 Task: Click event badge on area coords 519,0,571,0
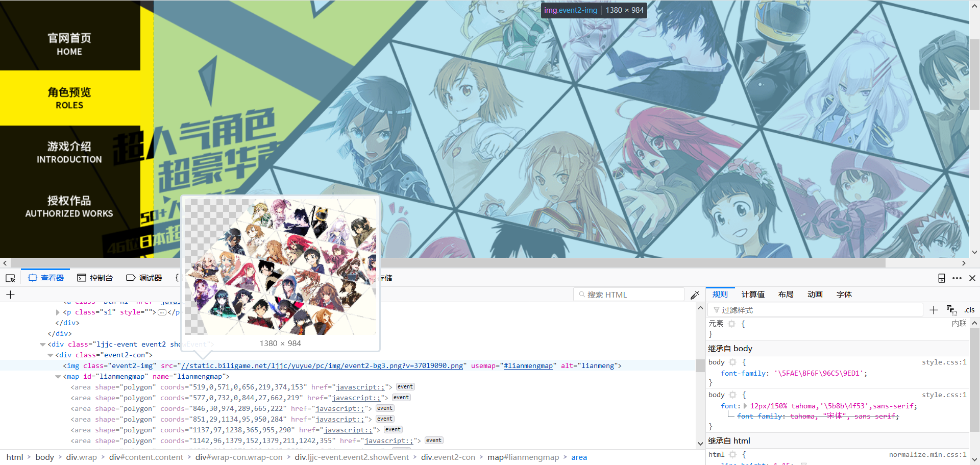coord(405,387)
